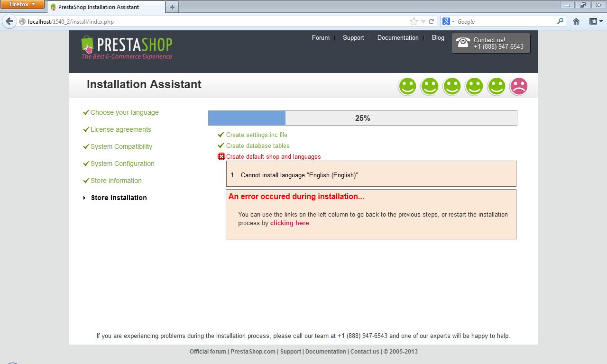Go back to Choose your language step
Image resolution: width=607 pixels, height=364 pixels.
pos(125,112)
